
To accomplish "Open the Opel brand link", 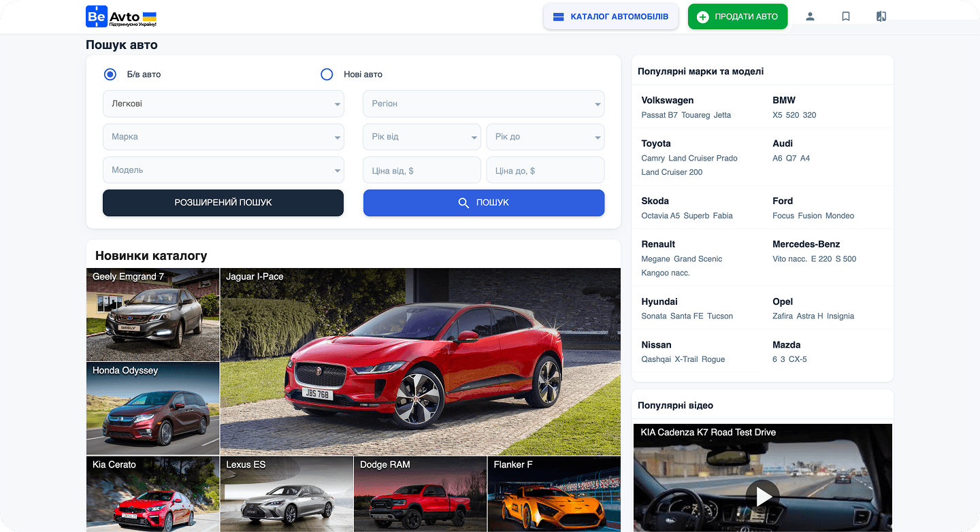I will click(783, 301).
